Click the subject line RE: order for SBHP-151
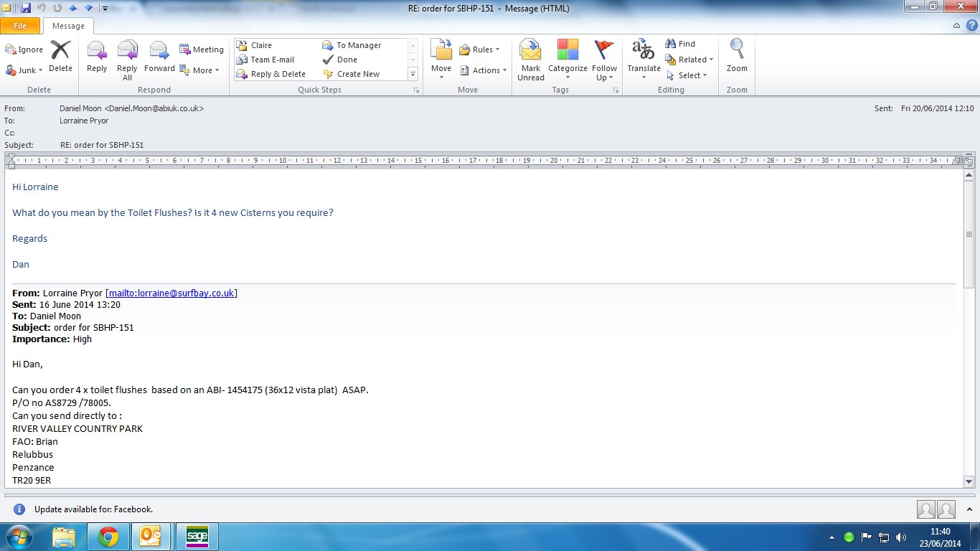 [x=102, y=145]
